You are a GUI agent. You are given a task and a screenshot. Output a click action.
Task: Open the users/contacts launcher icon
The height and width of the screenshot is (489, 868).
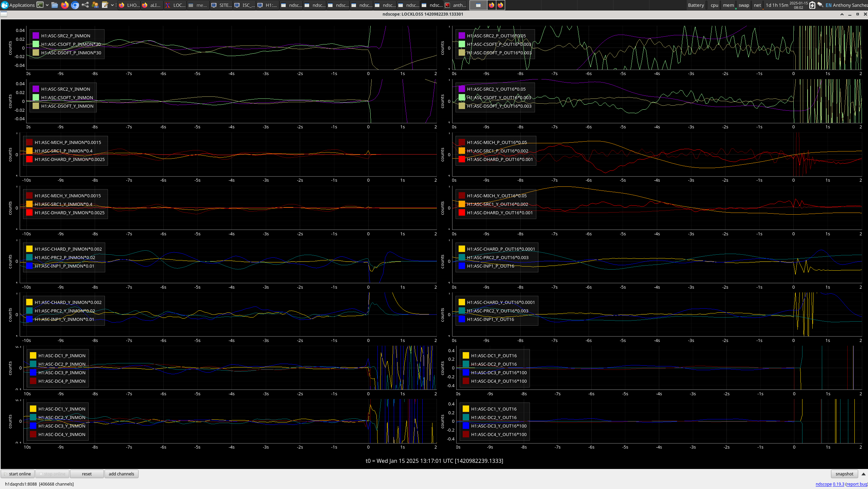click(95, 5)
